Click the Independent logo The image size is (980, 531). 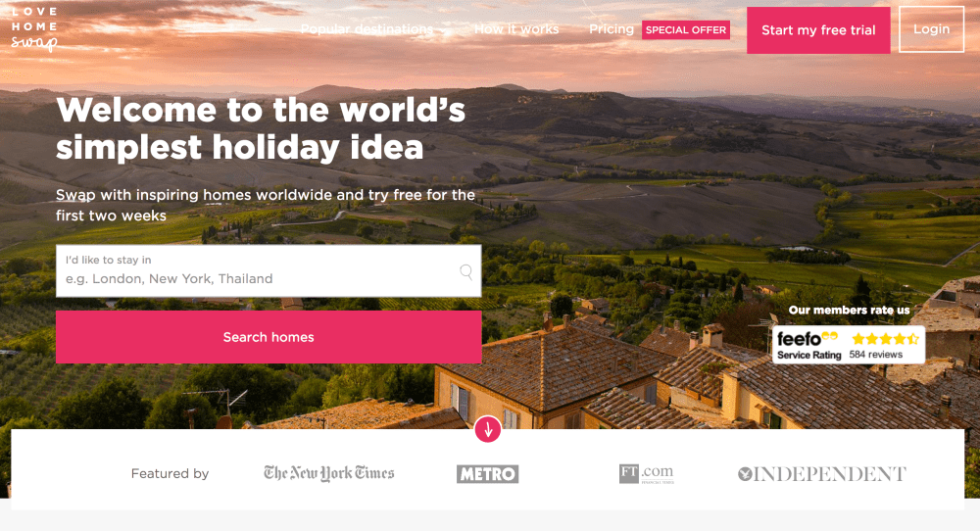pos(821,474)
